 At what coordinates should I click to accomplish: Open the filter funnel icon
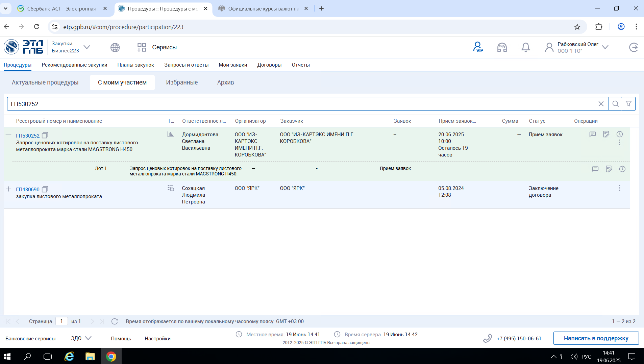coord(628,104)
